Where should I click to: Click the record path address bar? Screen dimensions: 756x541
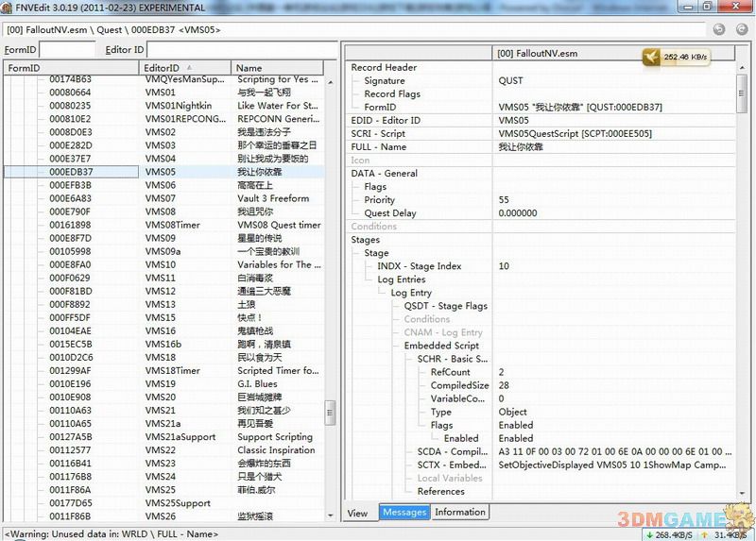coord(354,30)
